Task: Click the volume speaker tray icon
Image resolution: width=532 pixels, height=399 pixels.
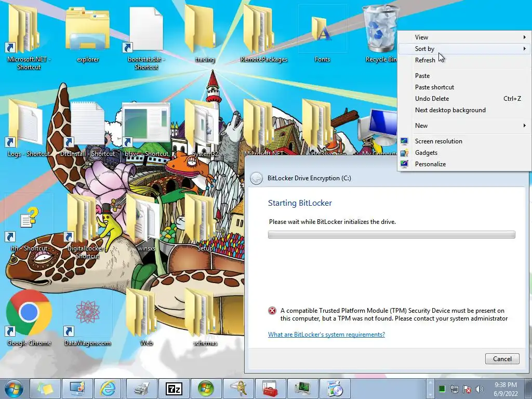Action: [x=480, y=389]
